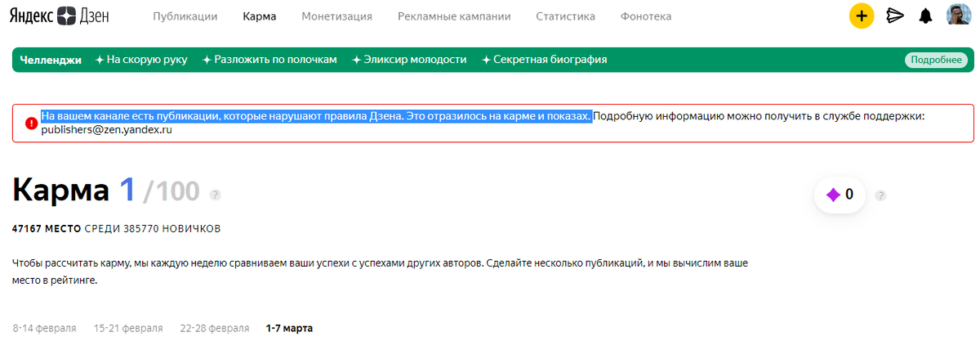This screenshot has width=980, height=341.
Task: Open the Разложить по полочкам challenge
Action: [x=269, y=60]
